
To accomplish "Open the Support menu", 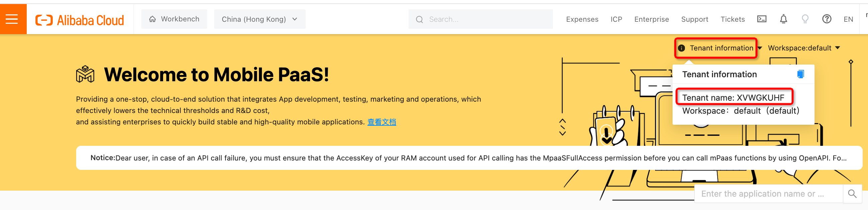I will pos(695,19).
